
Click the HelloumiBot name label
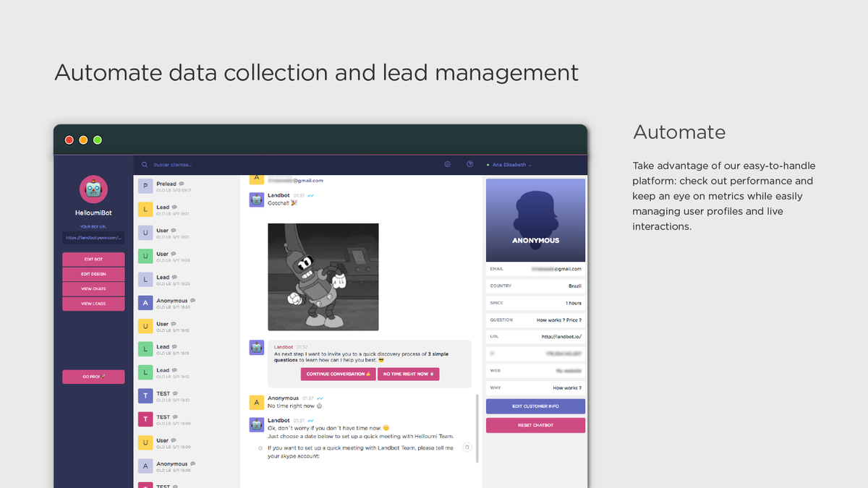93,213
